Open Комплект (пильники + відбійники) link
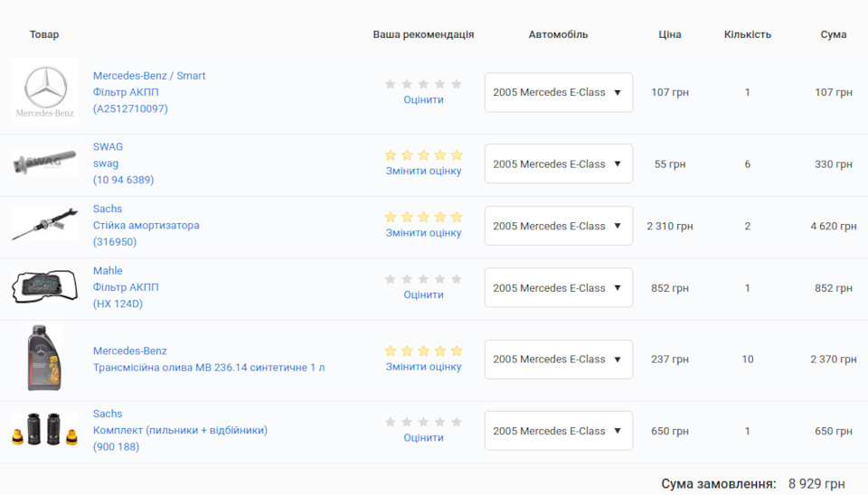 180,430
